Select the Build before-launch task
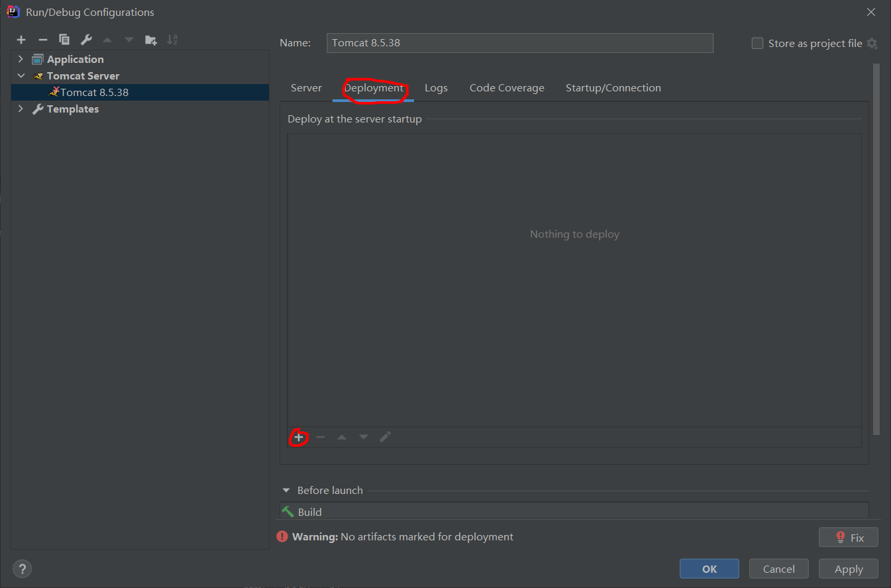Viewport: 891px width, 588px height. [574, 512]
